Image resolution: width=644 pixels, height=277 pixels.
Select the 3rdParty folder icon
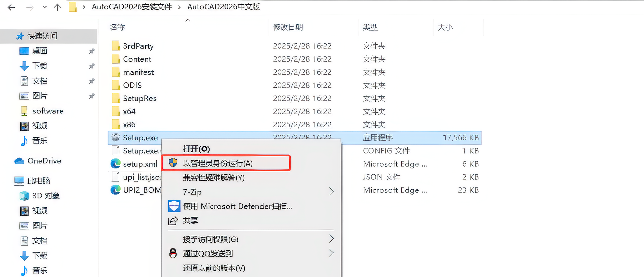(x=116, y=46)
